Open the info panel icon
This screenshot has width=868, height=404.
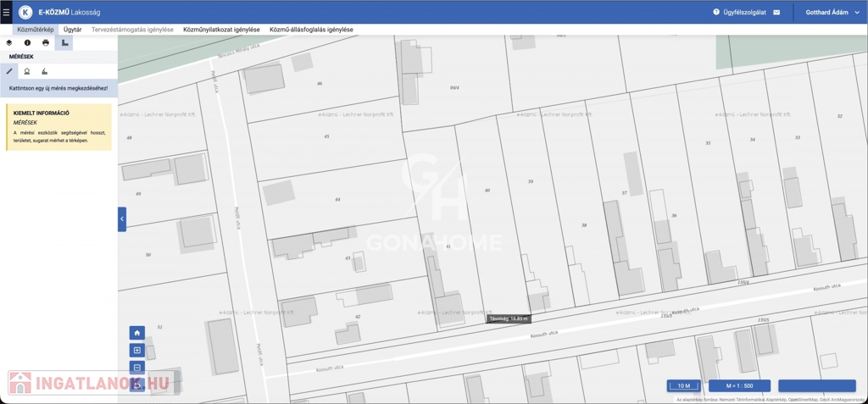tap(27, 42)
